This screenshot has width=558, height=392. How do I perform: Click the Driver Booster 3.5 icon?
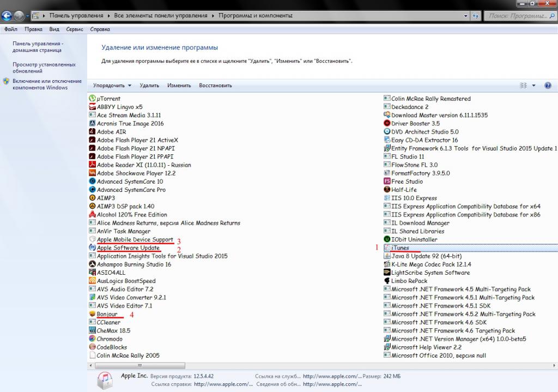tap(387, 124)
